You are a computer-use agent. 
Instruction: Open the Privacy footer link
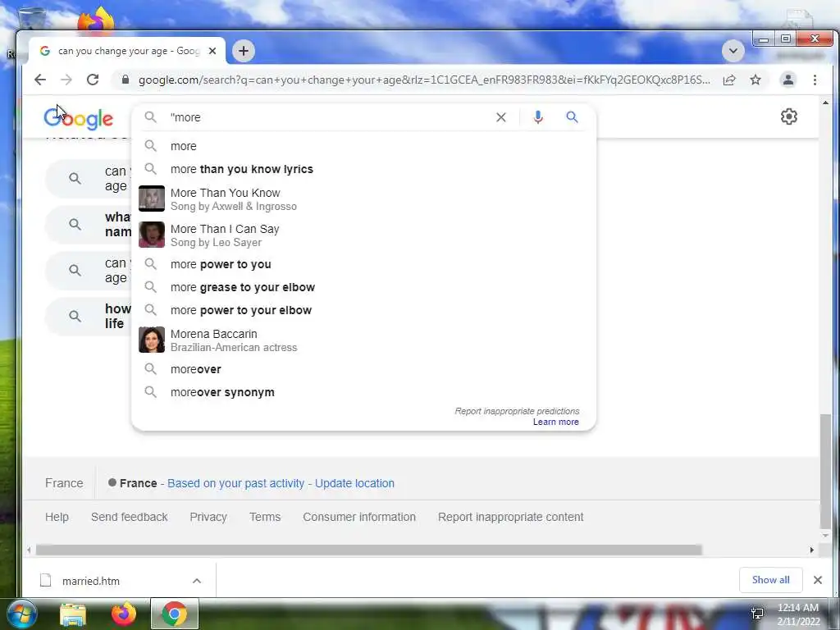pyautogui.click(x=208, y=517)
